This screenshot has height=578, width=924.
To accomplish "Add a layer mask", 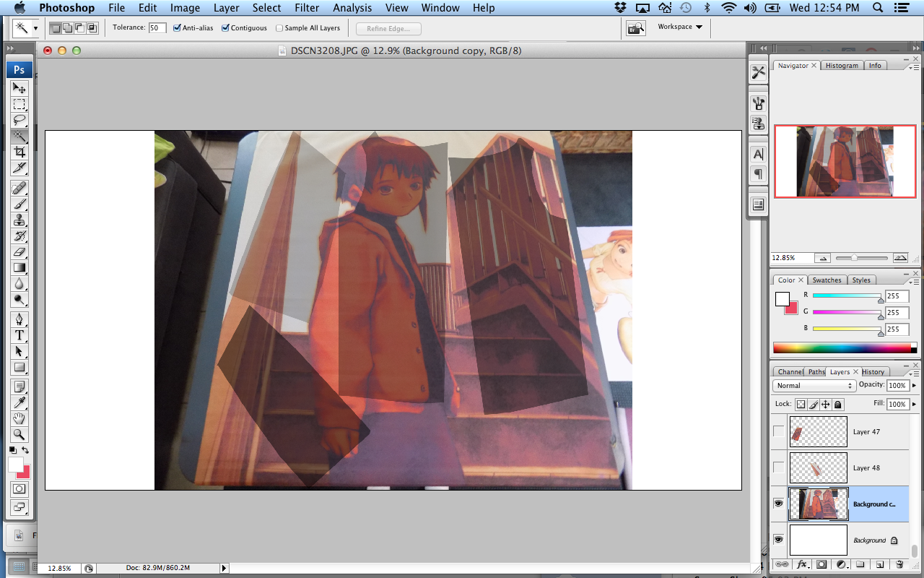I will (821, 564).
